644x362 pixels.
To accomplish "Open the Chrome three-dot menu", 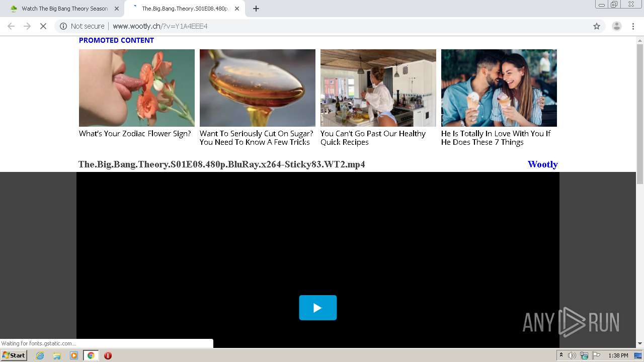I will click(633, 26).
